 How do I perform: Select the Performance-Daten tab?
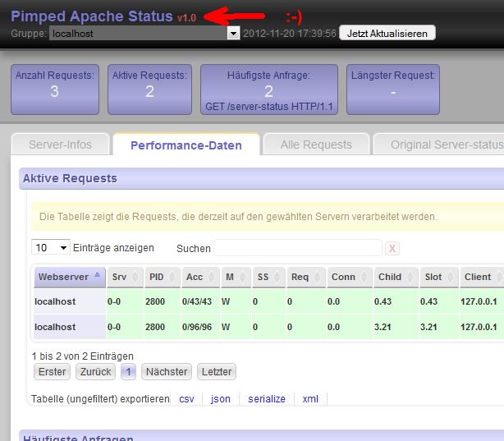pos(186,145)
